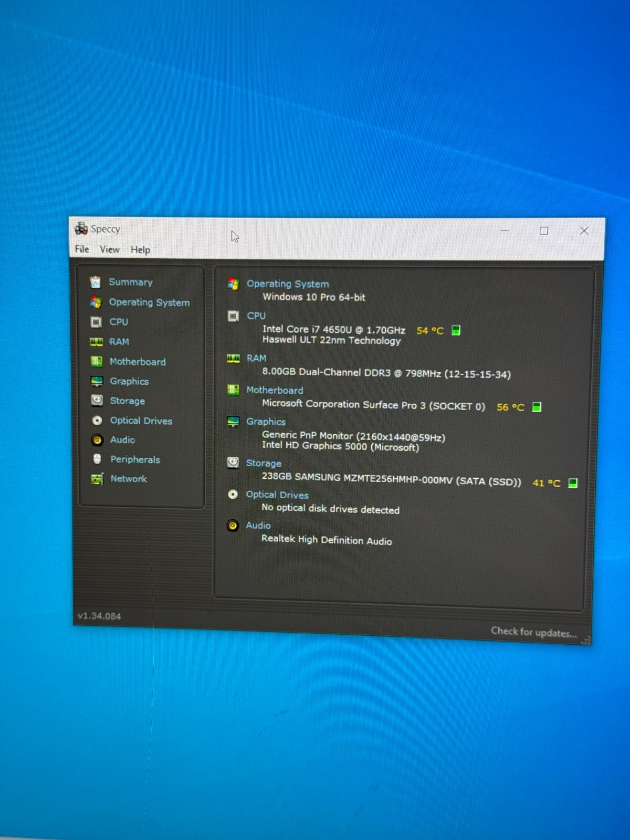
Task: Click the Motherboard heading link in summary
Action: click(275, 390)
